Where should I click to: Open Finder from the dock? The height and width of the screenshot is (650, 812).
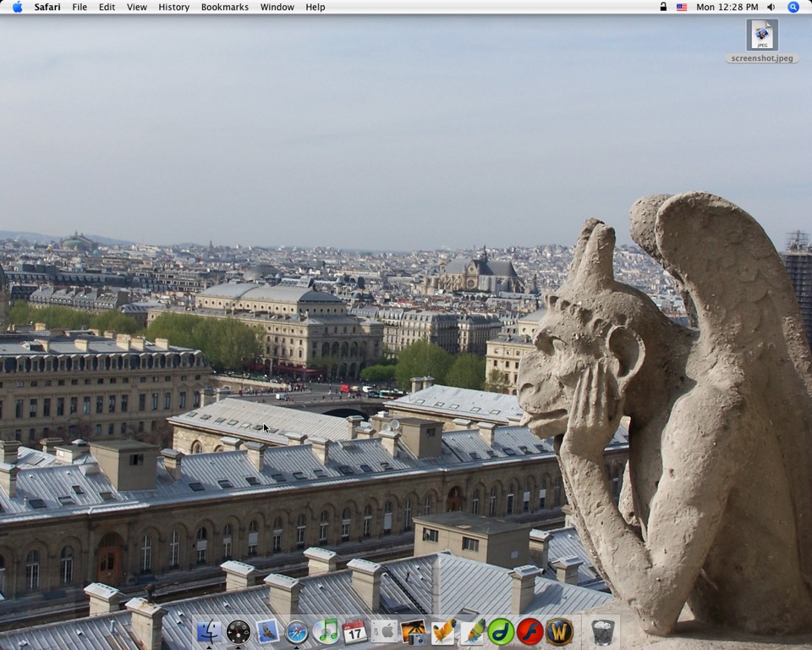point(209,631)
